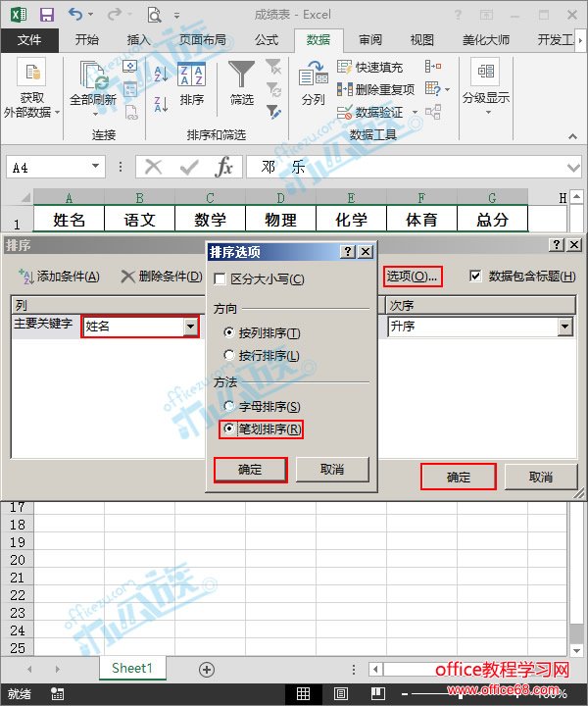Select 按列排序 radio button
The height and width of the screenshot is (706, 588).
tap(229, 332)
